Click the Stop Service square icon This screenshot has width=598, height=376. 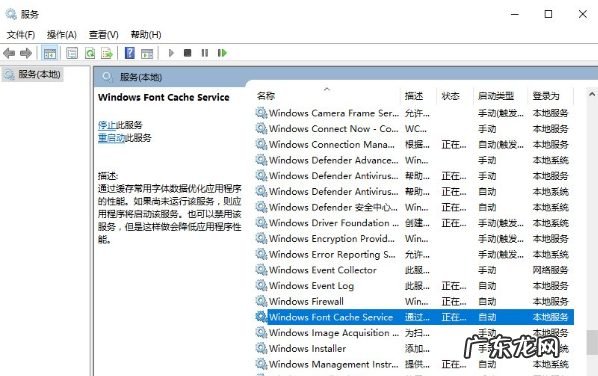(187, 53)
